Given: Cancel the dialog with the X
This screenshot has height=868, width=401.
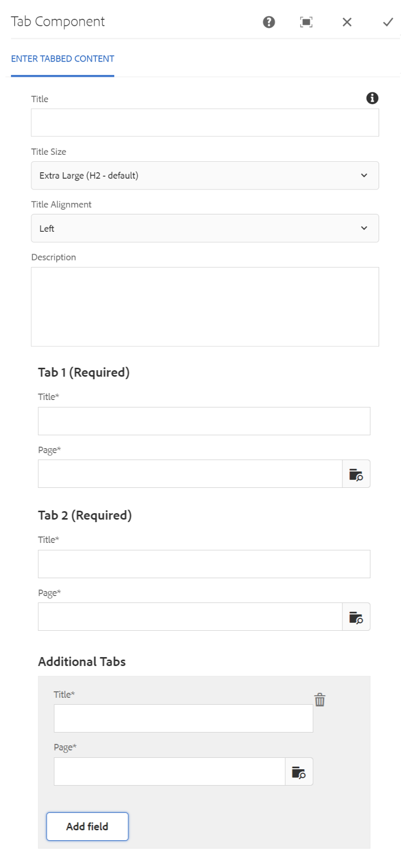Looking at the screenshot, I should pyautogui.click(x=346, y=22).
